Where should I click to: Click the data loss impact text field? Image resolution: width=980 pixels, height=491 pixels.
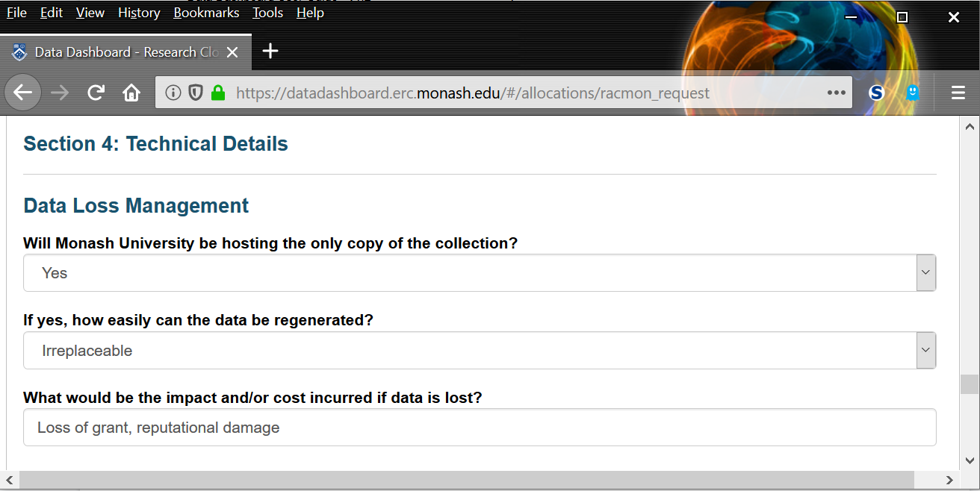tap(479, 428)
